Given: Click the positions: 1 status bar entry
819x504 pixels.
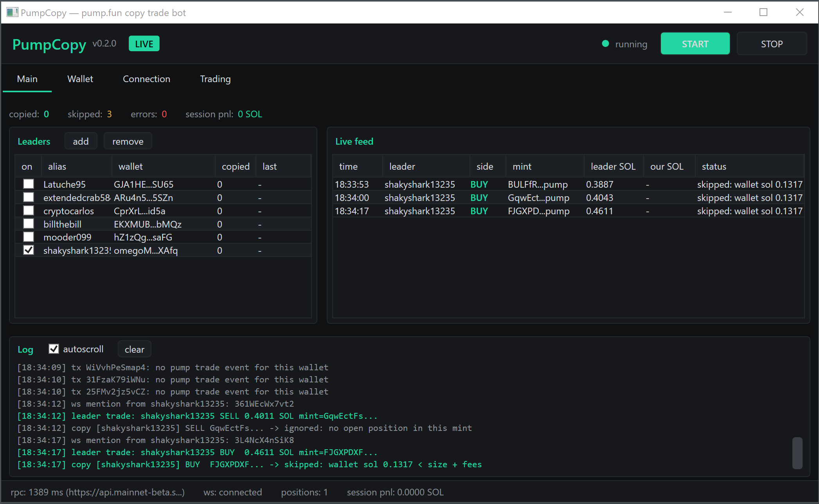Looking at the screenshot, I should (304, 492).
